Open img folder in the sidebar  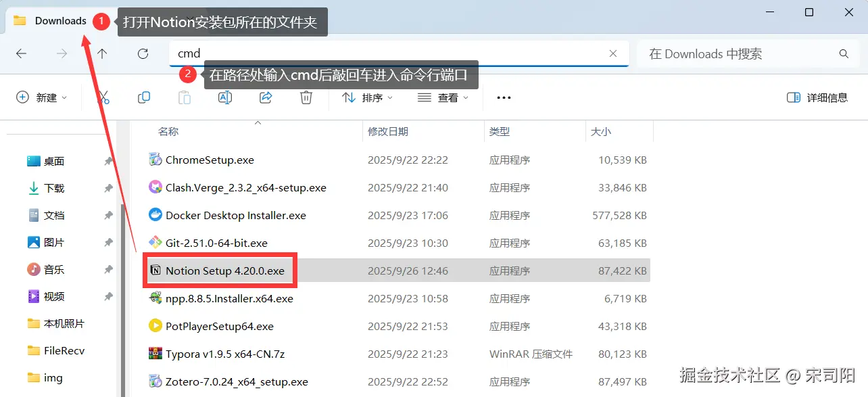pyautogui.click(x=53, y=377)
